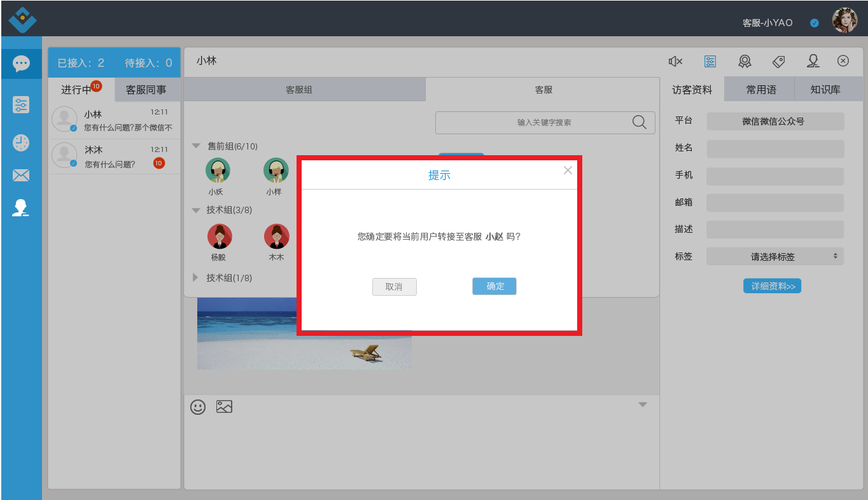Screen dimensions: 868x500
Task: Open the envelope messages icon in sidebar
Action: point(21,176)
